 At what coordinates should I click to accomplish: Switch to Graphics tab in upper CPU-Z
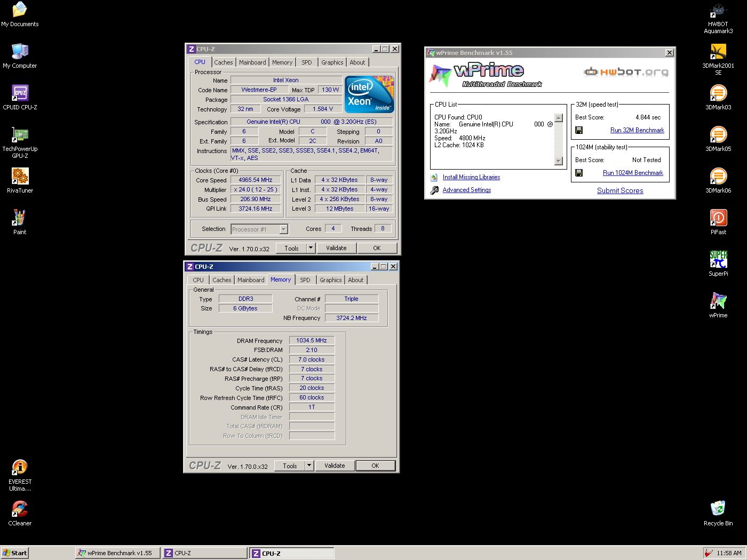point(332,62)
